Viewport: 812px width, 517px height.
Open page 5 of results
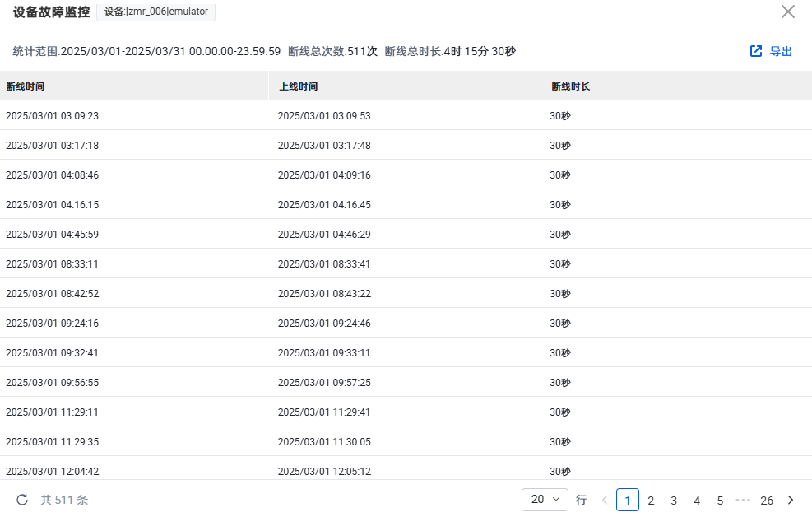point(720,500)
